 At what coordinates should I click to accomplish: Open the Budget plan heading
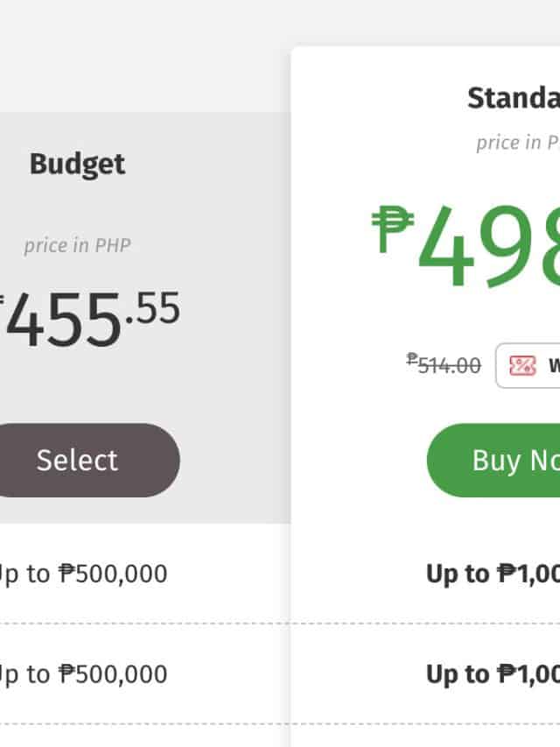pyautogui.click(x=77, y=164)
